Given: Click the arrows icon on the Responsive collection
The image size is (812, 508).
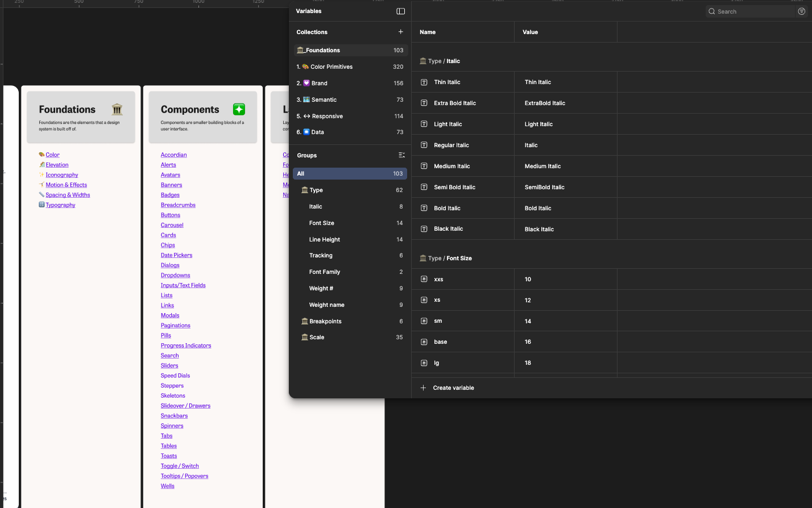Looking at the screenshot, I should [x=306, y=116].
